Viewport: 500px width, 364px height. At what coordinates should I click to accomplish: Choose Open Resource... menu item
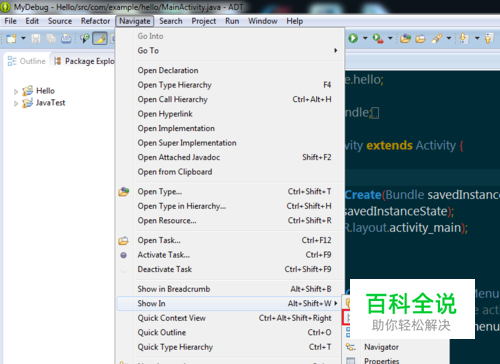tap(231, 221)
